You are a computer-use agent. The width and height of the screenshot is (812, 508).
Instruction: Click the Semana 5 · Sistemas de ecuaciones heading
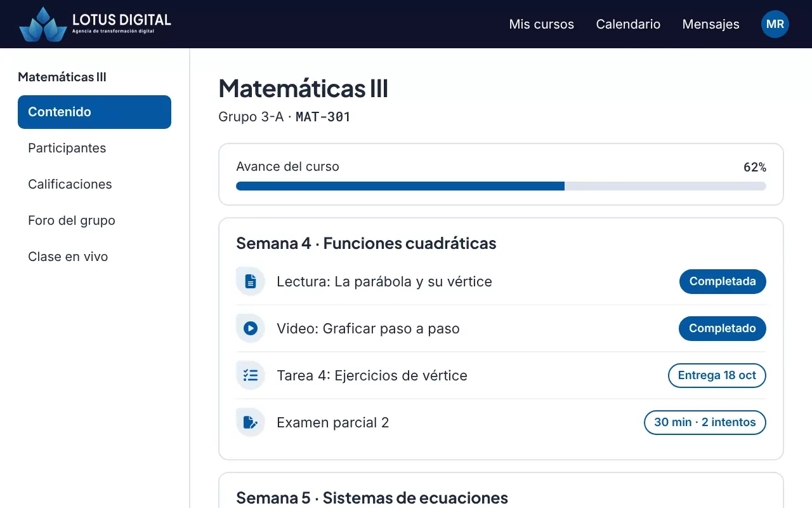point(372,498)
